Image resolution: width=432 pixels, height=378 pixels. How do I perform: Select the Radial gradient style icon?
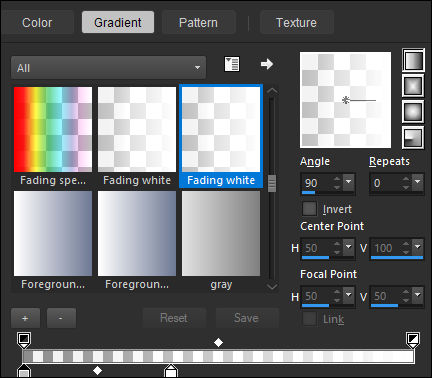tap(413, 137)
